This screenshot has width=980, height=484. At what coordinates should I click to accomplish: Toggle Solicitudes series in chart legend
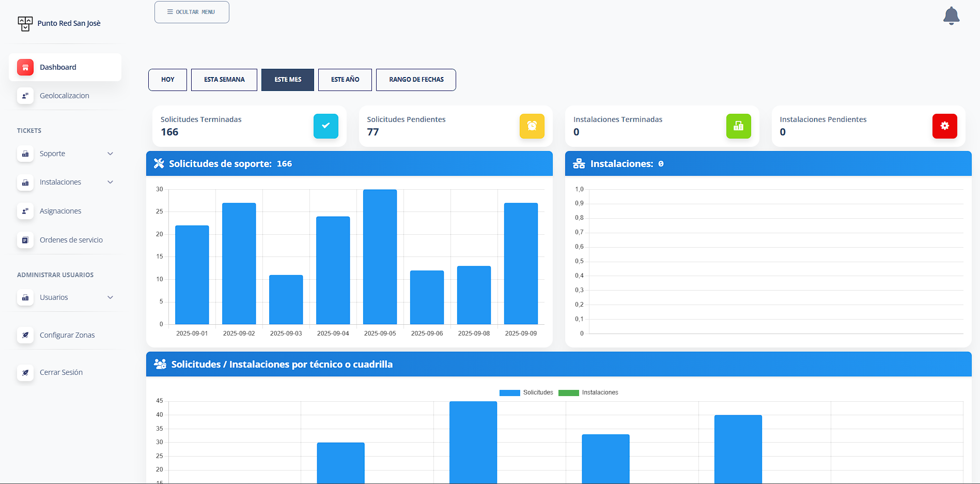coord(526,392)
